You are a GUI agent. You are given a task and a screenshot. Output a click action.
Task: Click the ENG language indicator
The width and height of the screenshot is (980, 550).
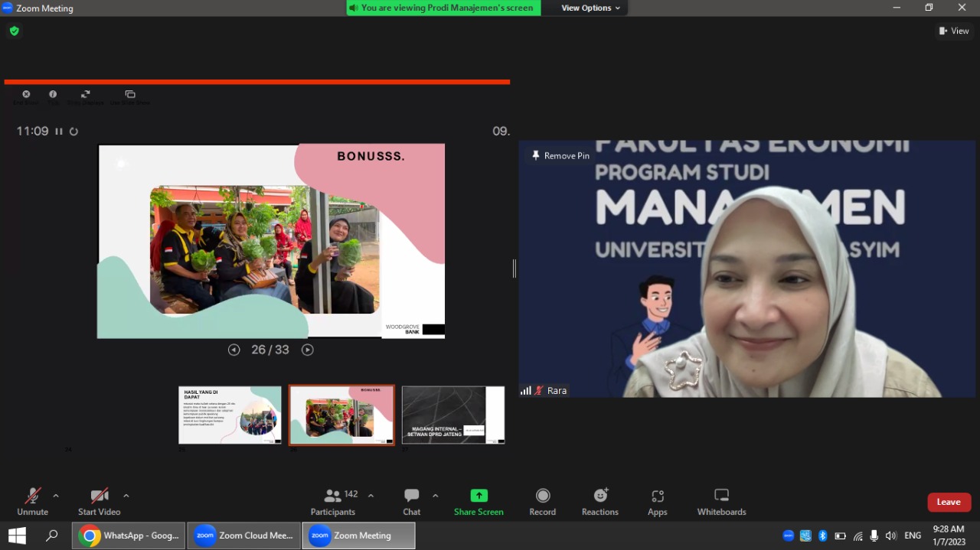pyautogui.click(x=913, y=535)
